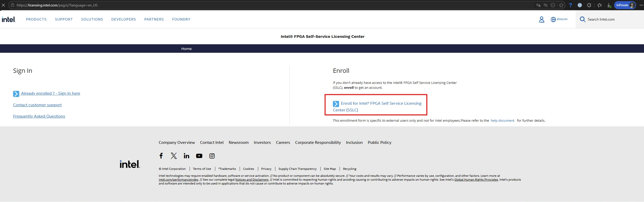This screenshot has height=202, width=644.
Task: Add this page to favorites with star icon
Action: (x=561, y=5)
